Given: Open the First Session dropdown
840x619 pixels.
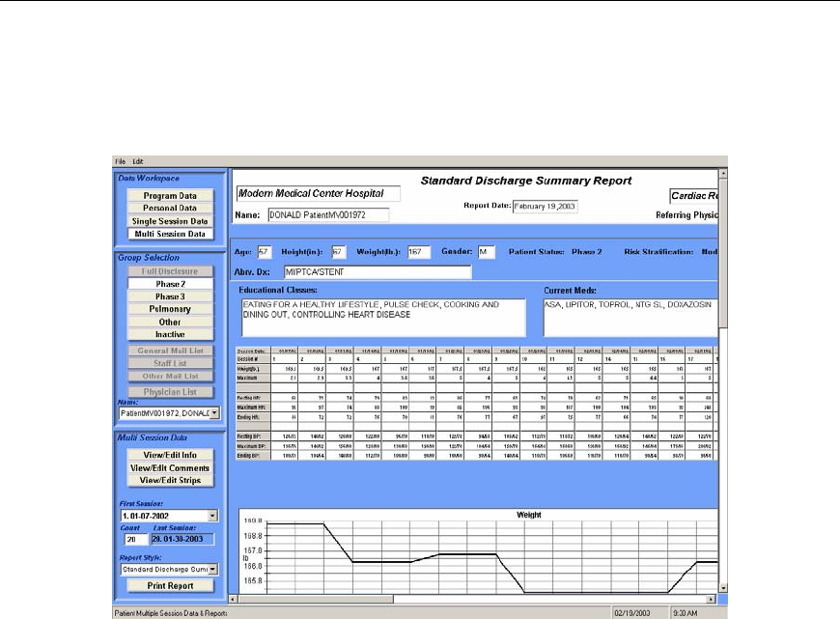Looking at the screenshot, I should pyautogui.click(x=212, y=516).
